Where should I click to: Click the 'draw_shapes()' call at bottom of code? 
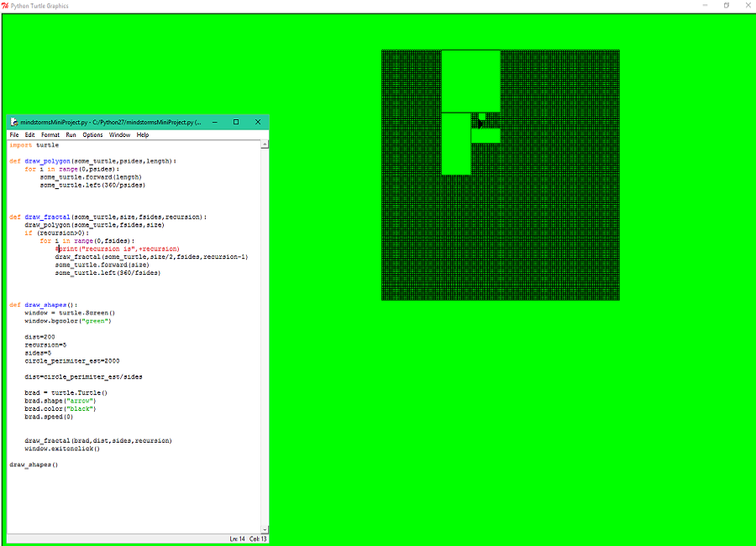34,465
